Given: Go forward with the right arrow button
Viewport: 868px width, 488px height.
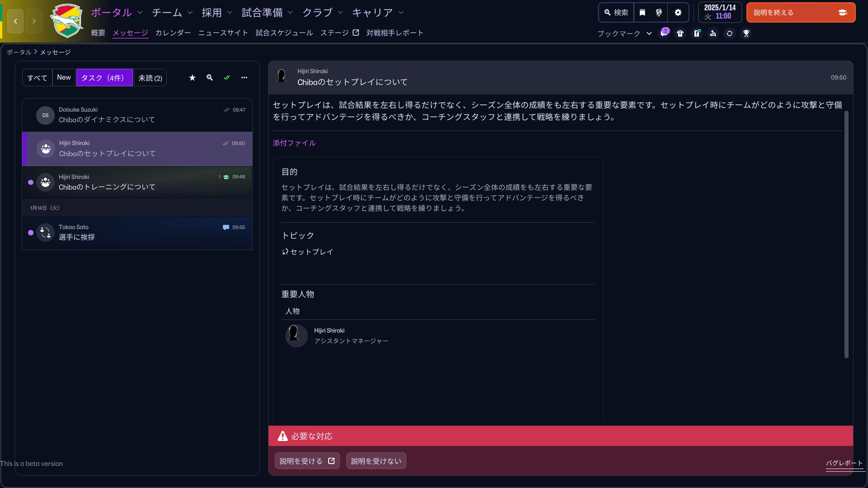Looking at the screenshot, I should pos(34,21).
